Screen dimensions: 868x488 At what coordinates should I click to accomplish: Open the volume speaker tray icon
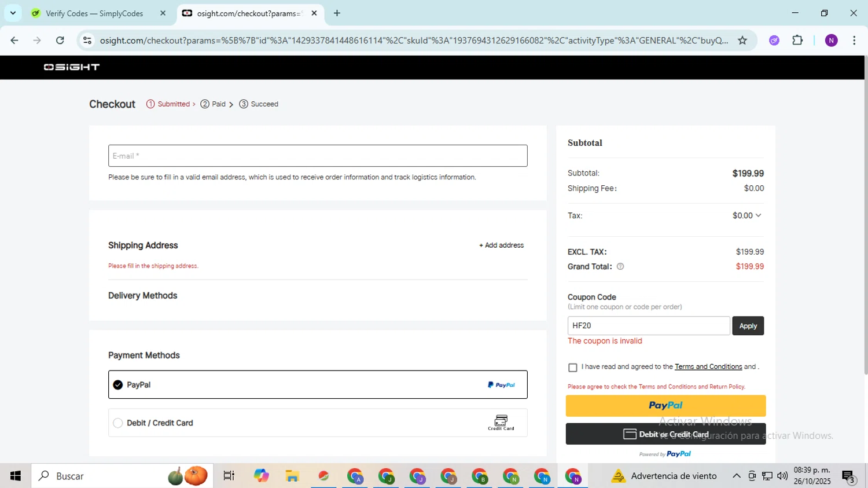[x=782, y=476]
